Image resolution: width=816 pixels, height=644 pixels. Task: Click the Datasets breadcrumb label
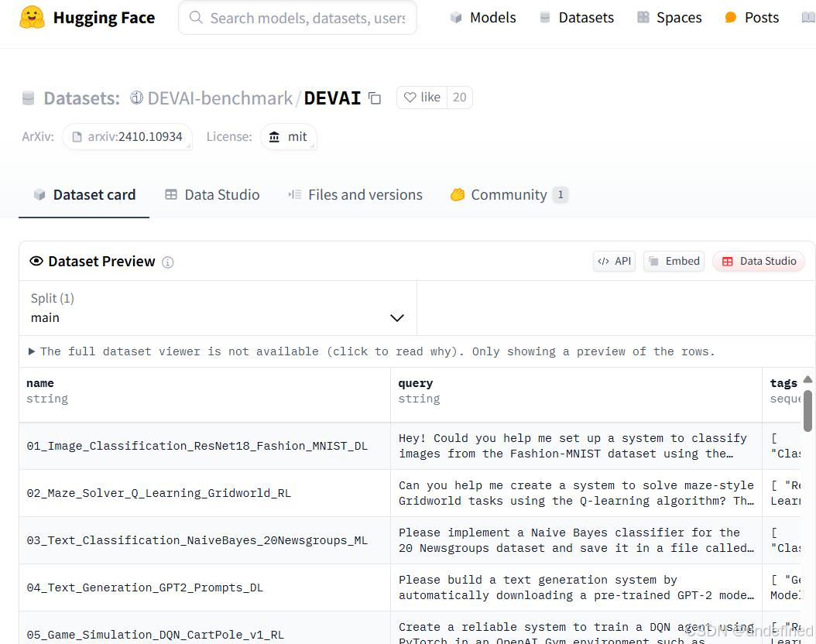point(82,98)
